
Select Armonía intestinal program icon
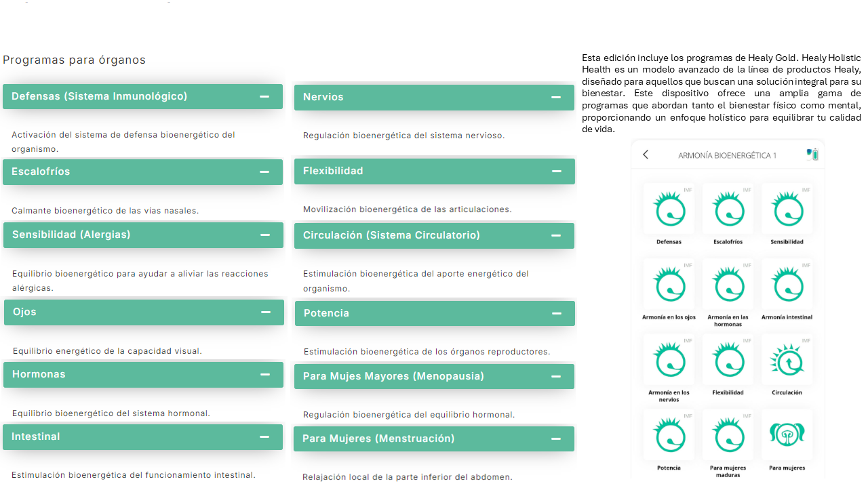pyautogui.click(x=787, y=285)
